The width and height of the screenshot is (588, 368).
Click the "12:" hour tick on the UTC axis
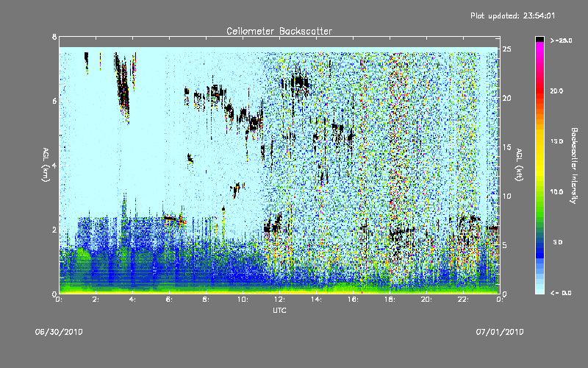pos(280,300)
